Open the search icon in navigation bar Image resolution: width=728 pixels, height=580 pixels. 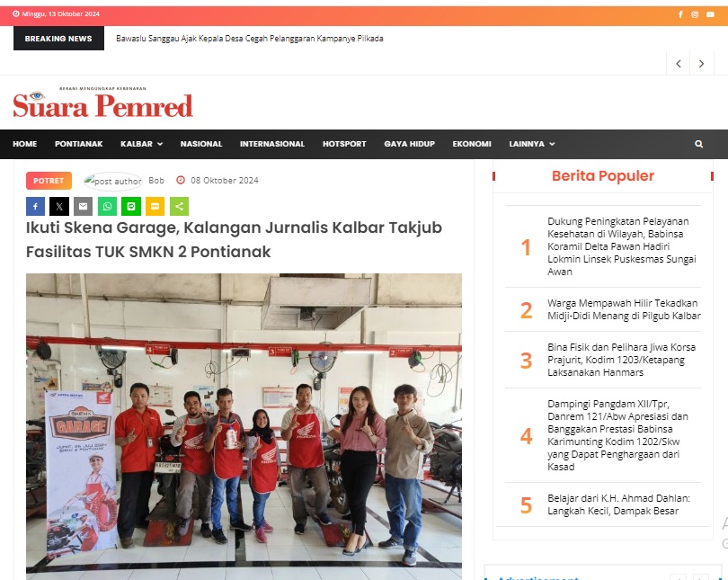pos(698,144)
